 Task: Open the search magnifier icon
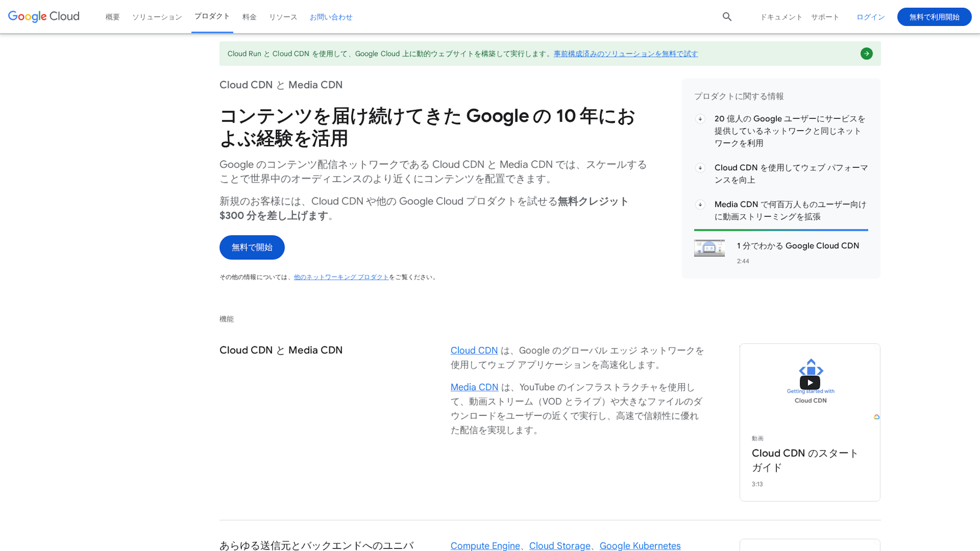(727, 17)
